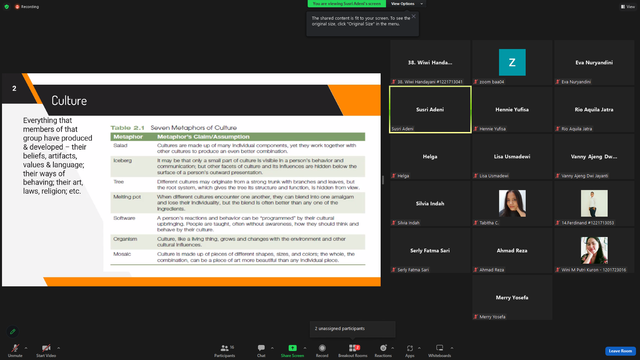
Task: Select Vanny Ajeng Dwi Jayanti's tile
Action: point(594,156)
